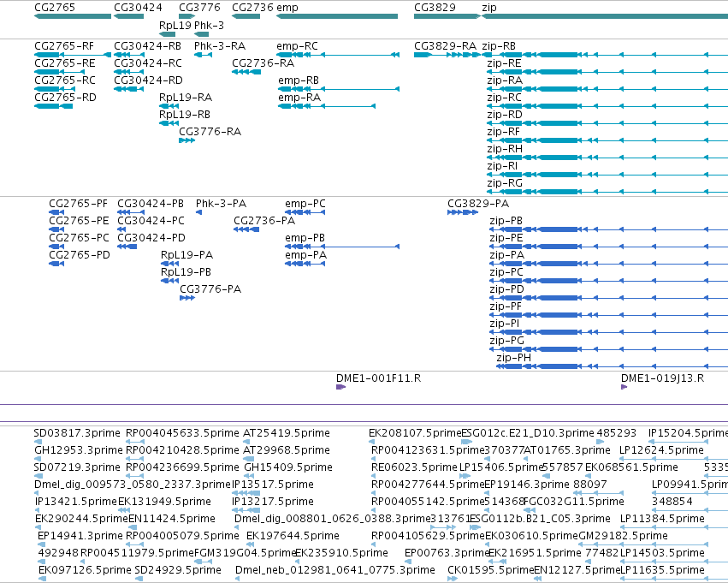This screenshot has height=583, width=728.
Task: Select EST GH15409.5prime
Action: [x=288, y=467]
